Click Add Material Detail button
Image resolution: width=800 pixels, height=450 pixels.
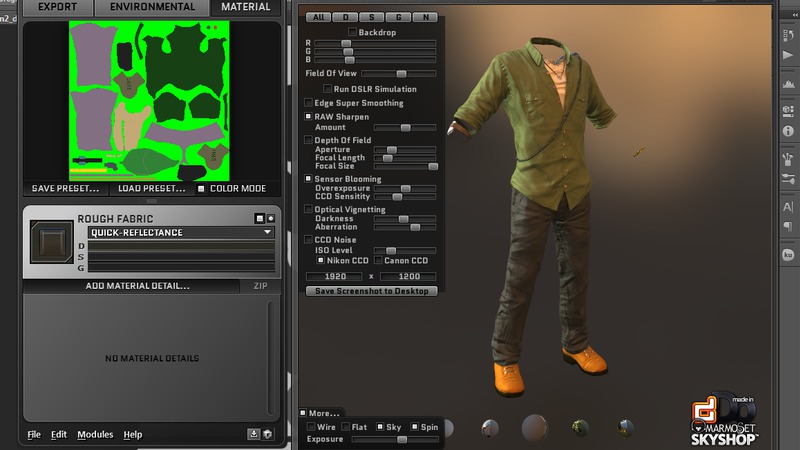pyautogui.click(x=137, y=286)
